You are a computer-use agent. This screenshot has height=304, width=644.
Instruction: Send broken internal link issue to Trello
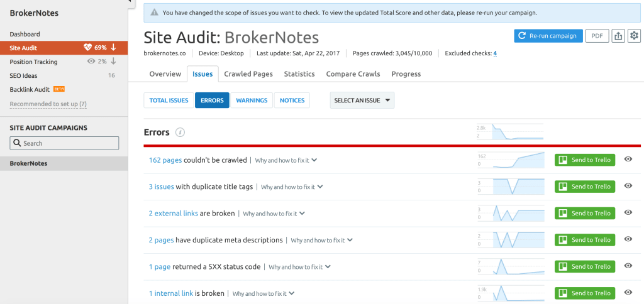[585, 293]
